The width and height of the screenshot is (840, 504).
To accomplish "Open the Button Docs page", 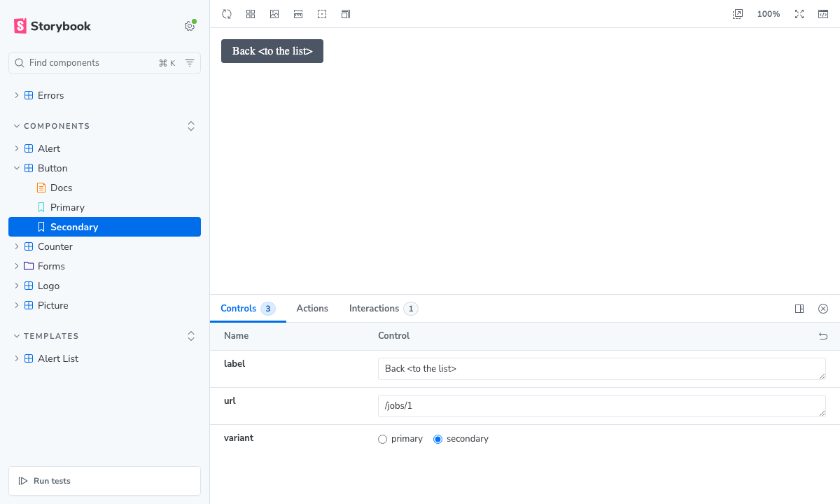I will [104, 188].
